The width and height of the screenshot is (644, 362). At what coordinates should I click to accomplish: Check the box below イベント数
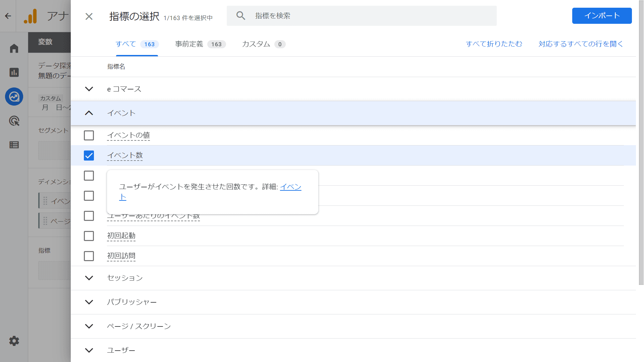[89, 176]
